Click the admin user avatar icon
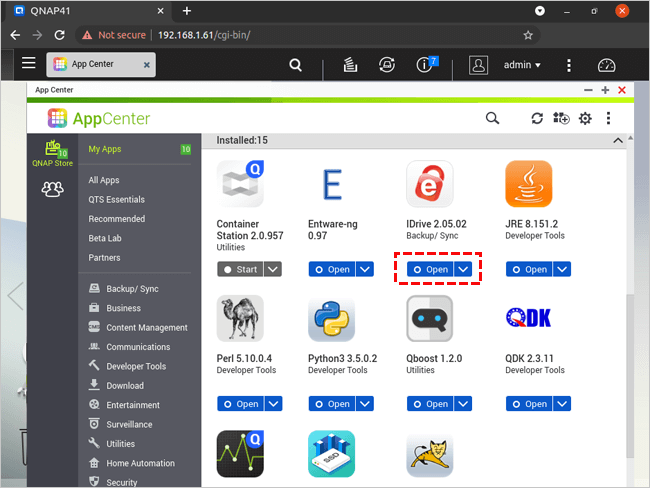The image size is (650, 488). pyautogui.click(x=478, y=65)
